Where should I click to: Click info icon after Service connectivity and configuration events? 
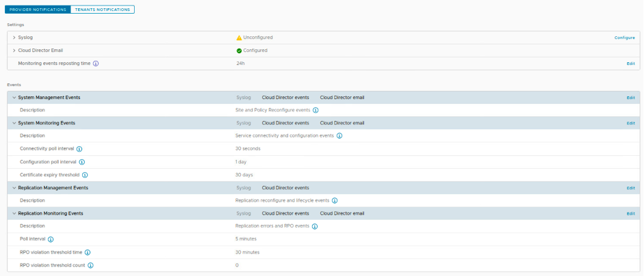tap(339, 136)
